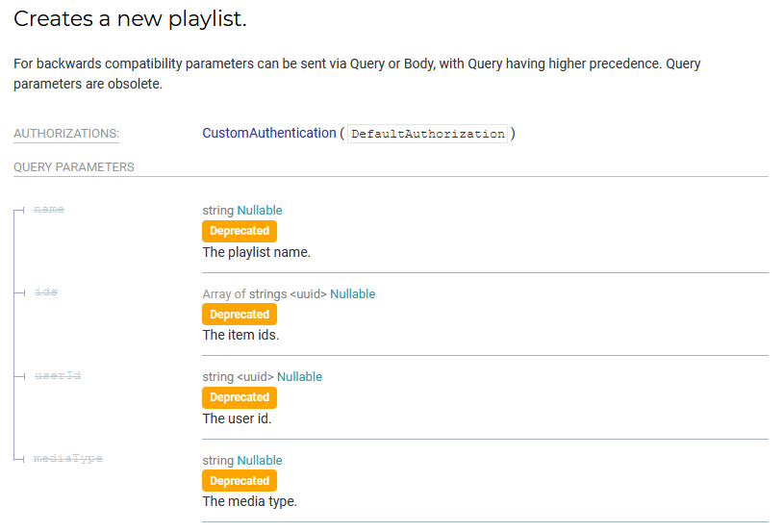Click the DefaultAuthorization scope label
Screen dimensions: 783x532
(427, 134)
